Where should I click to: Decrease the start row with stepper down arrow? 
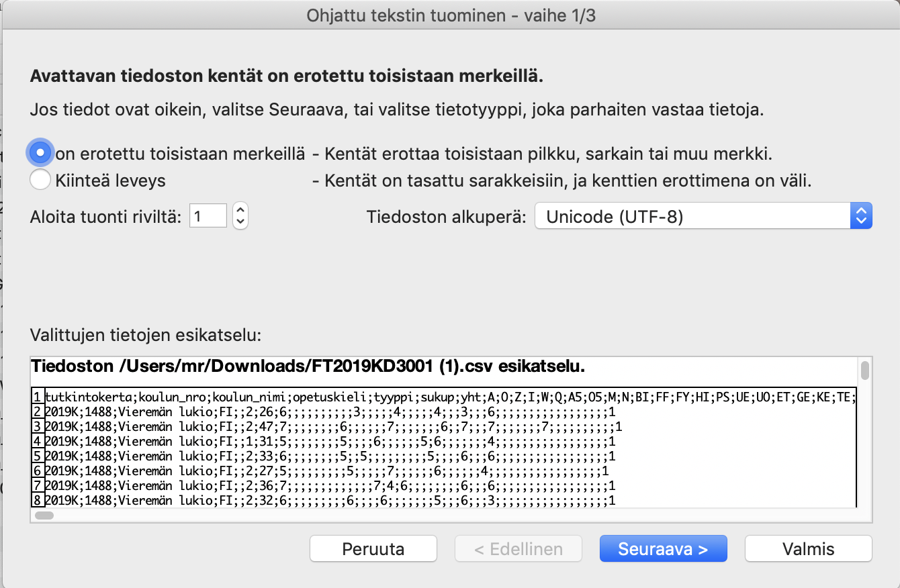click(240, 222)
